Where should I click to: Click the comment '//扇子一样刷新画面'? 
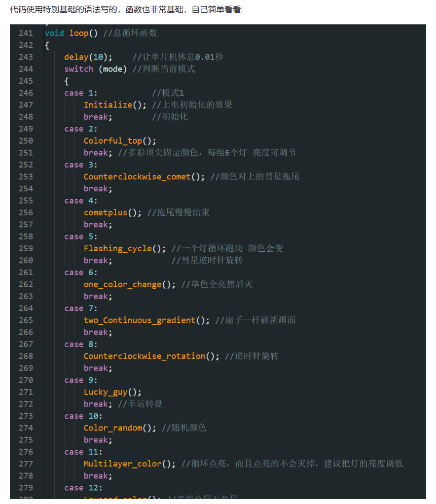(x=256, y=320)
